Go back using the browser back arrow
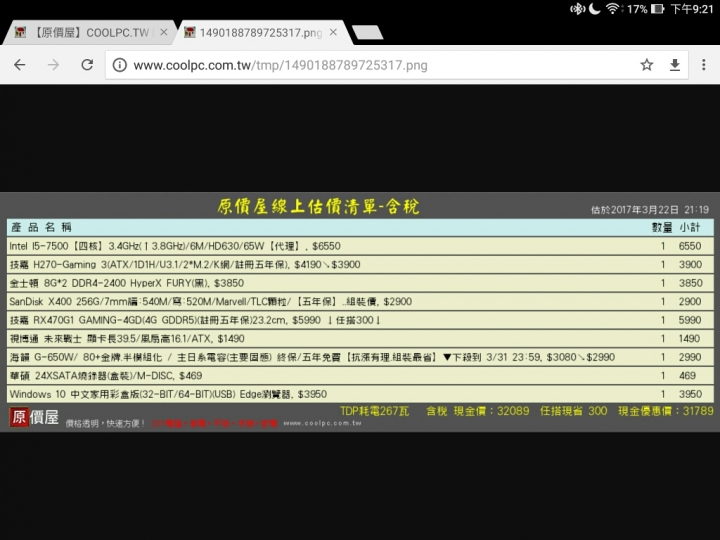 [20, 65]
